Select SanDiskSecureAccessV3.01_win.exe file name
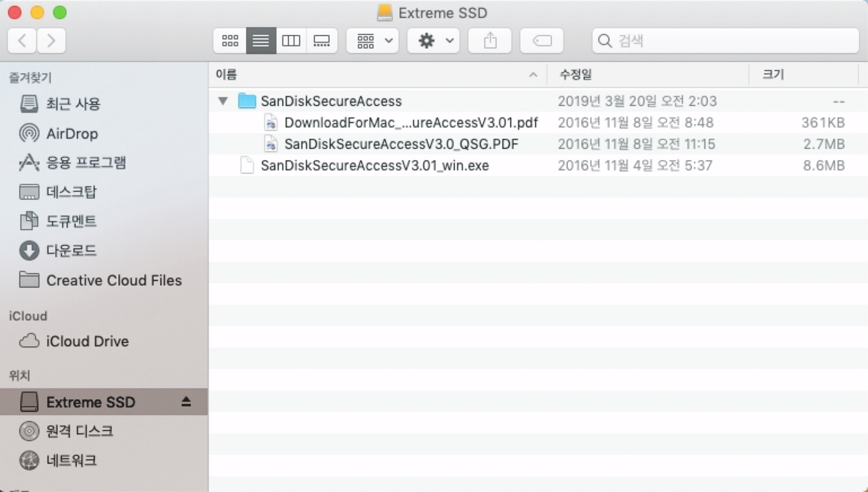Image resolution: width=868 pixels, height=492 pixels. coord(375,165)
